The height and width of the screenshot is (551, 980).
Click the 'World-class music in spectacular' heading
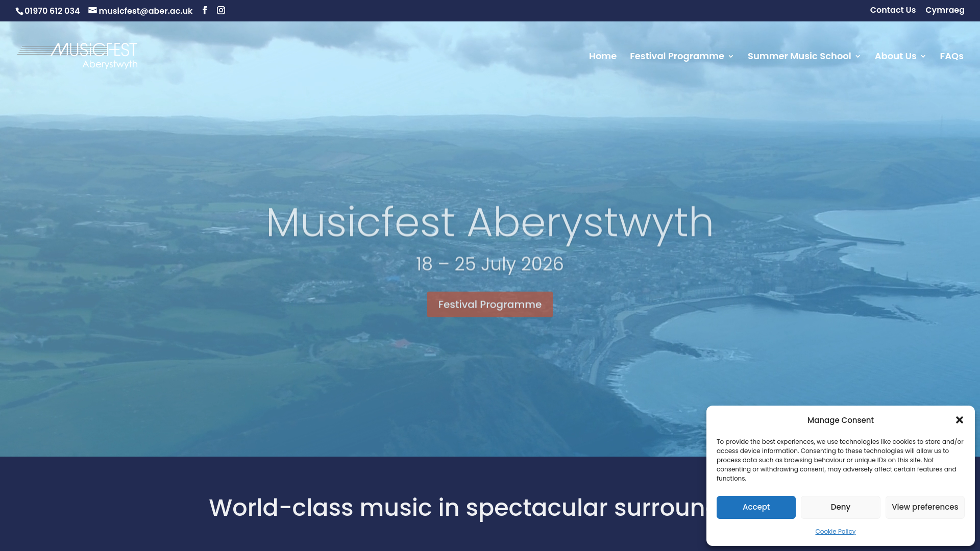[x=457, y=508]
